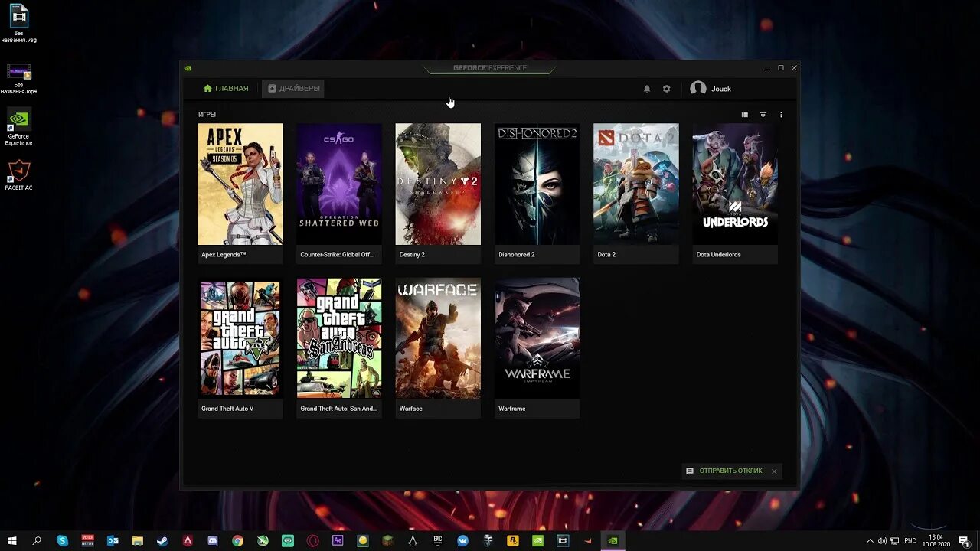Screen dimensions: 980x551
Task: Open Opera GX from the taskbar
Action: [312, 540]
